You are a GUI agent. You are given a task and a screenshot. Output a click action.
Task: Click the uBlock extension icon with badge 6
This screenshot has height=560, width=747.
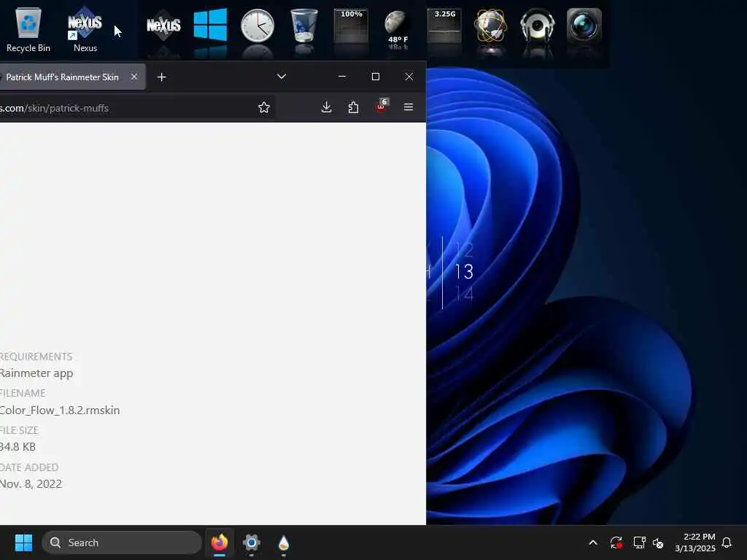381,106
